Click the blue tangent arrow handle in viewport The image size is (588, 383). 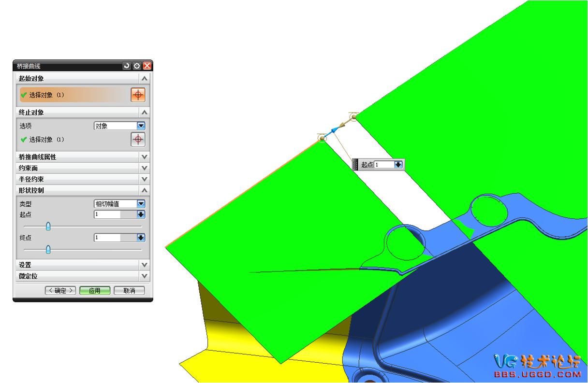pos(333,131)
